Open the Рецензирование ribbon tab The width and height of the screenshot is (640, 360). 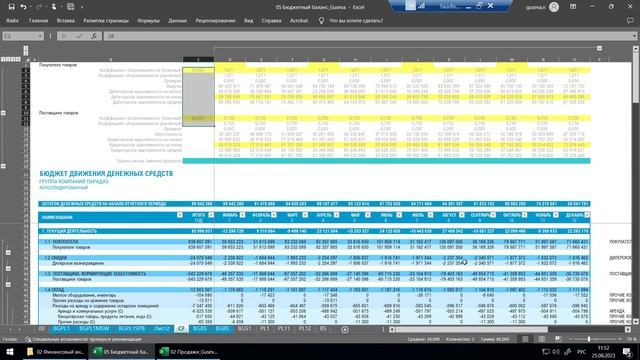[215, 20]
